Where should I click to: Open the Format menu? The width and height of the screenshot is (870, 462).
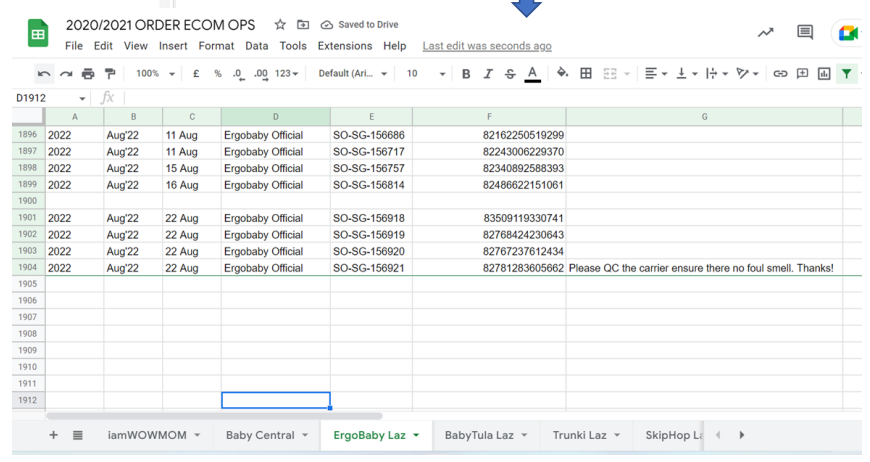tap(216, 46)
